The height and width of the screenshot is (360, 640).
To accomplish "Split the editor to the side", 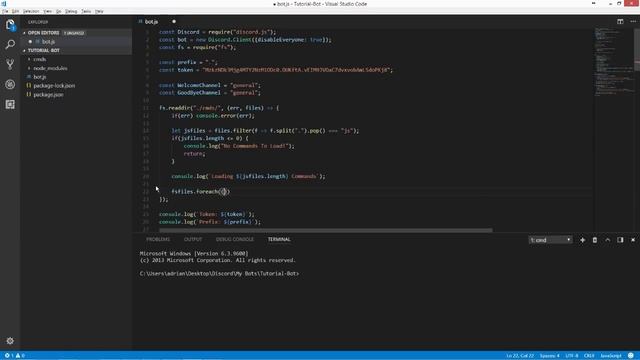I will click(620, 22).
